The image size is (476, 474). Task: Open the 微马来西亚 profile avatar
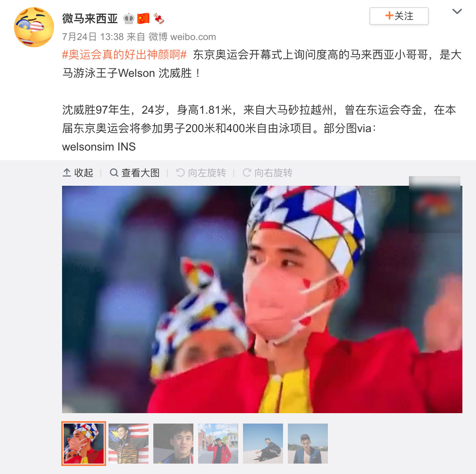point(34,27)
